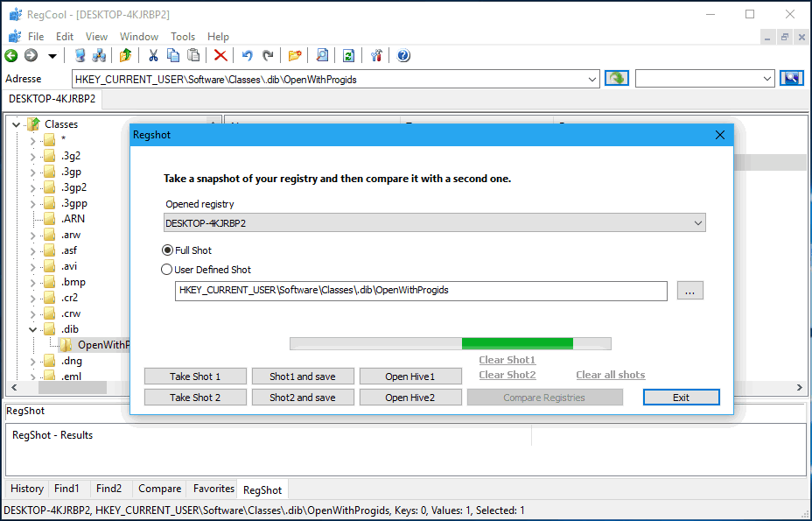
Task: Click the new key folder star icon
Action: tap(295, 55)
